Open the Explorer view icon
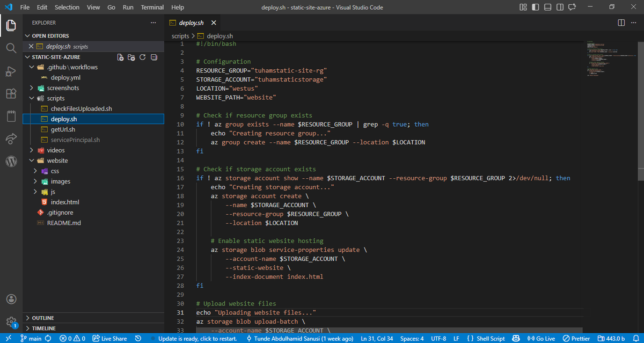Screen dimensions: 644x343 [11, 25]
